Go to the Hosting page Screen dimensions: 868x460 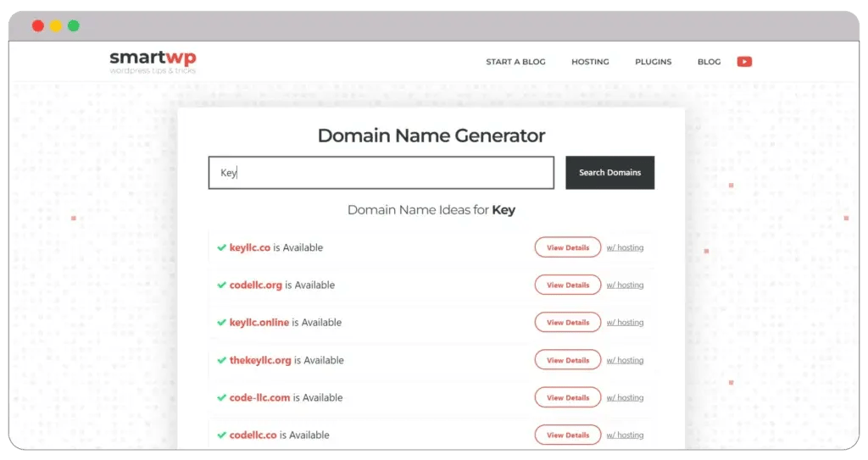point(590,62)
